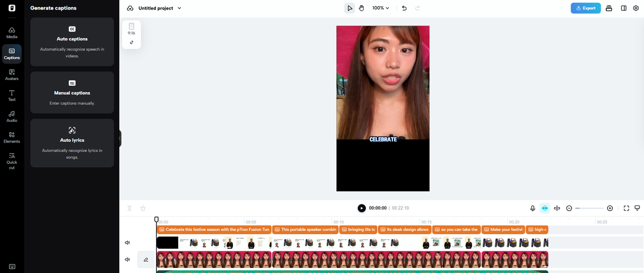Click the timeline zoom slider track

tap(589, 208)
